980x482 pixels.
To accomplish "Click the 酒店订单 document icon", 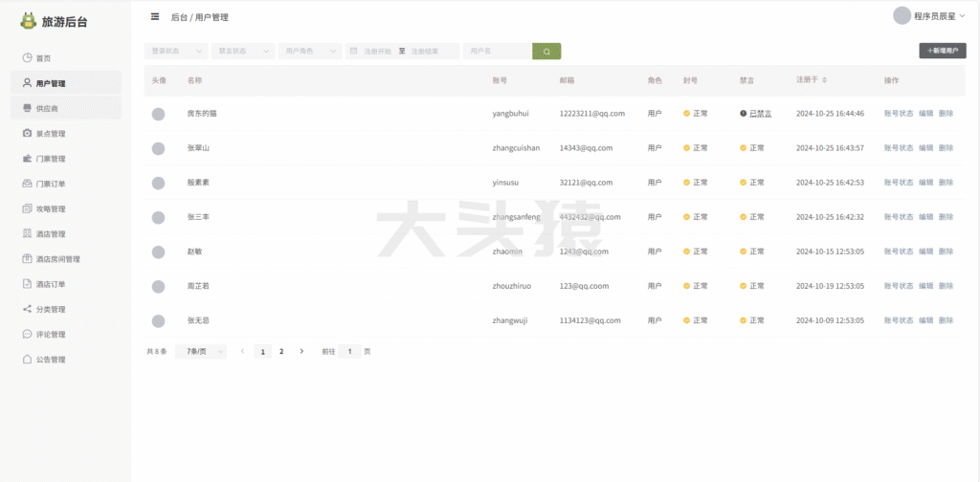I will (27, 283).
